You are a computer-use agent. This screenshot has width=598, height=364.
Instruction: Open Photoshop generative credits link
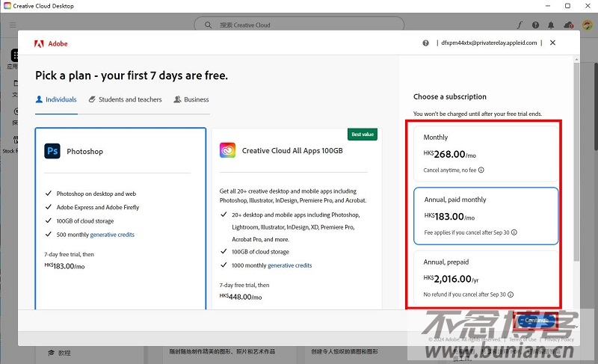tap(112, 235)
